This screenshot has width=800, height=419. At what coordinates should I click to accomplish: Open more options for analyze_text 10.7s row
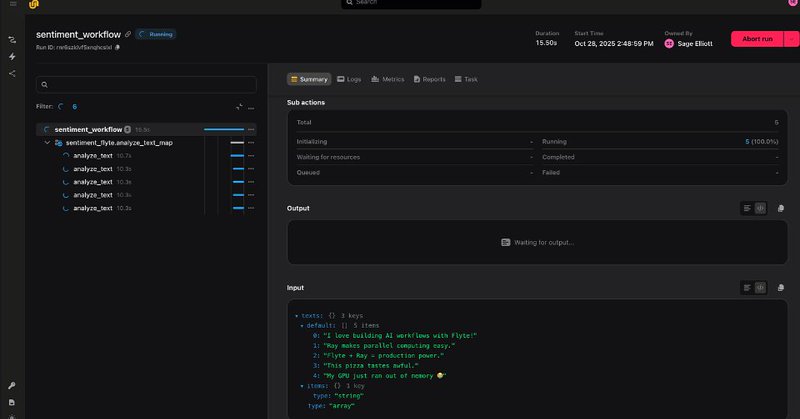pos(251,156)
